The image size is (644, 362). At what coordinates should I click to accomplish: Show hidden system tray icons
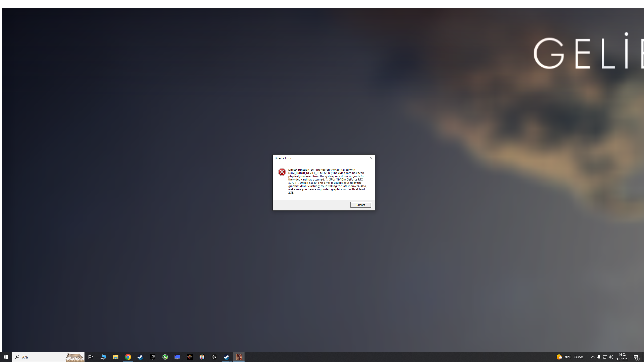(x=593, y=357)
